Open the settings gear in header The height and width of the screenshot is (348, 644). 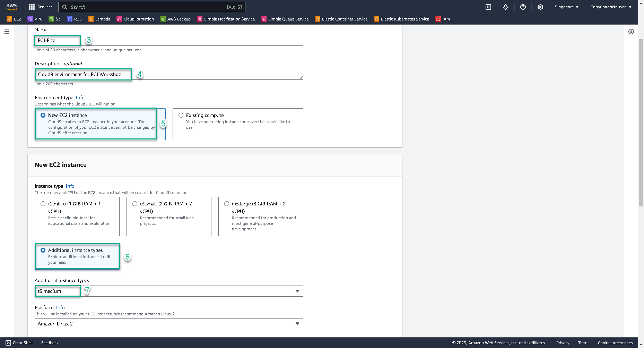pos(540,7)
